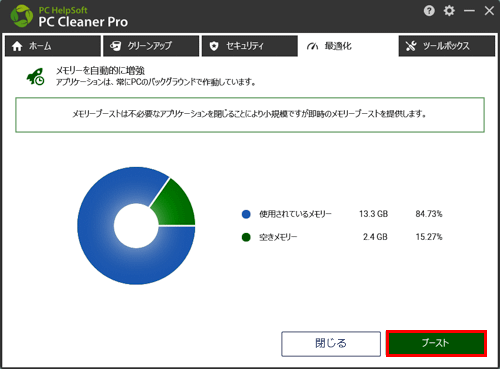The height and width of the screenshot is (369, 500).
Task: Click the rocket memory boost icon
Action: click(x=35, y=76)
